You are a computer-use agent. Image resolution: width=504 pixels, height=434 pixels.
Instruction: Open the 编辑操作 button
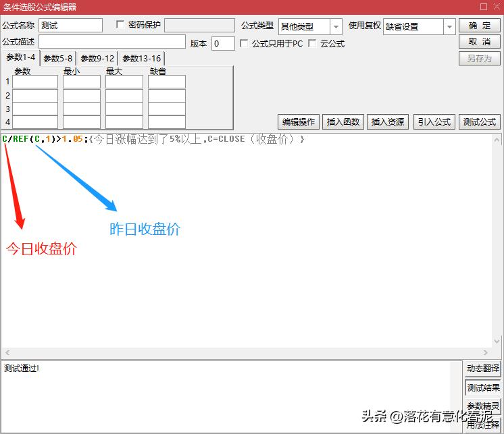tap(299, 121)
